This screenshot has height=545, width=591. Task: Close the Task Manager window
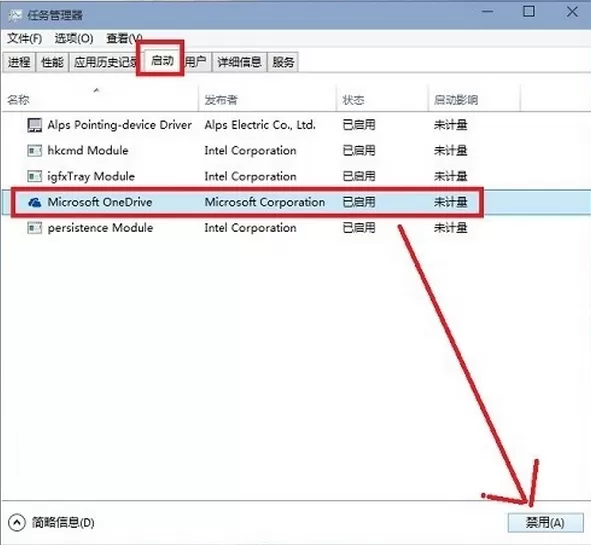point(572,12)
